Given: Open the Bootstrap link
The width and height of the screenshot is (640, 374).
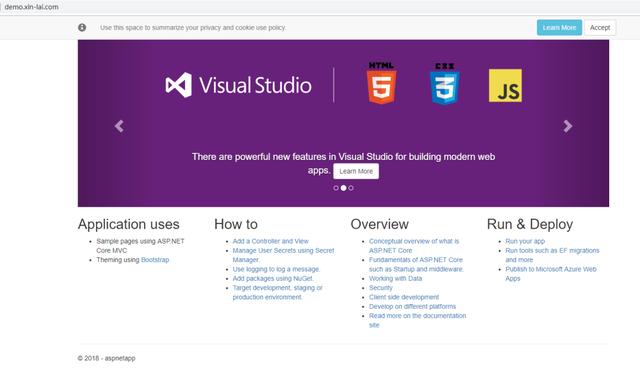Looking at the screenshot, I should [x=155, y=260].
